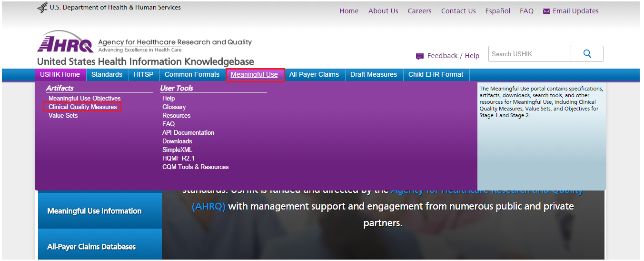644x261 pixels.
Task: Open the Child EHR Format menu
Action: click(x=436, y=74)
